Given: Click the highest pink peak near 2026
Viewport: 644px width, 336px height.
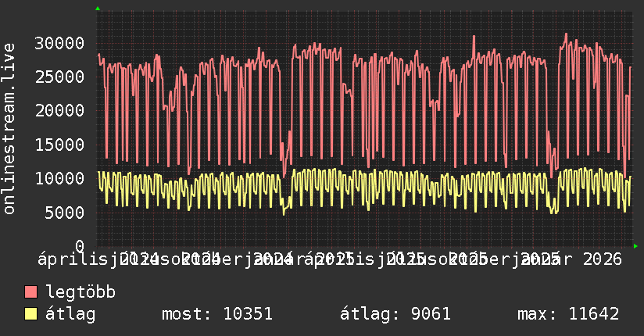Looking at the screenshot, I should [566, 34].
